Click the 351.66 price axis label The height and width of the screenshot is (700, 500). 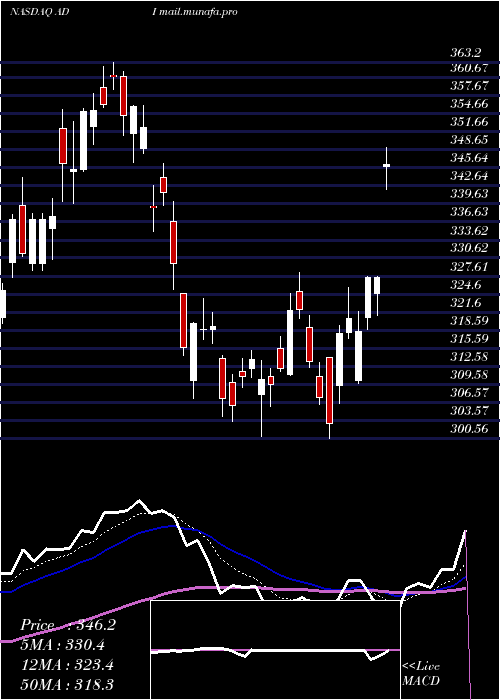point(468,122)
